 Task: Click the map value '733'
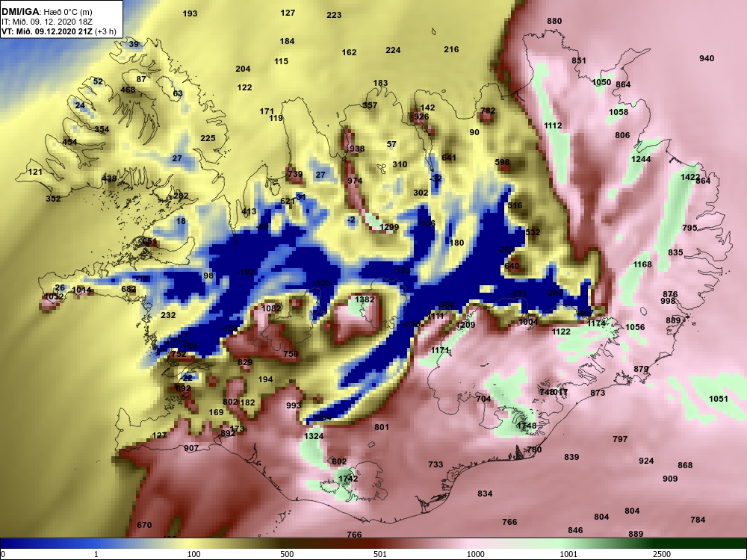pyautogui.click(x=436, y=464)
